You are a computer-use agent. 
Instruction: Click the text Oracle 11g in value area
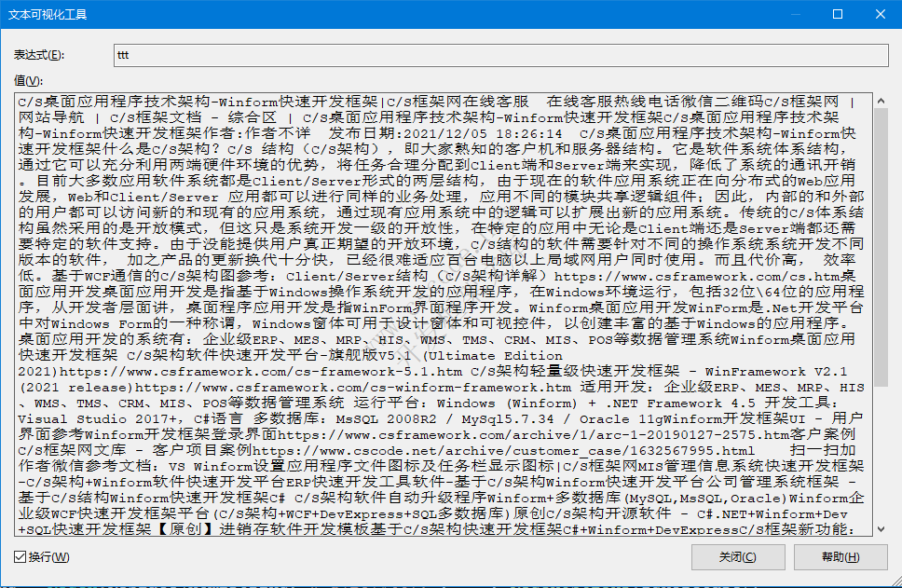tap(622, 418)
